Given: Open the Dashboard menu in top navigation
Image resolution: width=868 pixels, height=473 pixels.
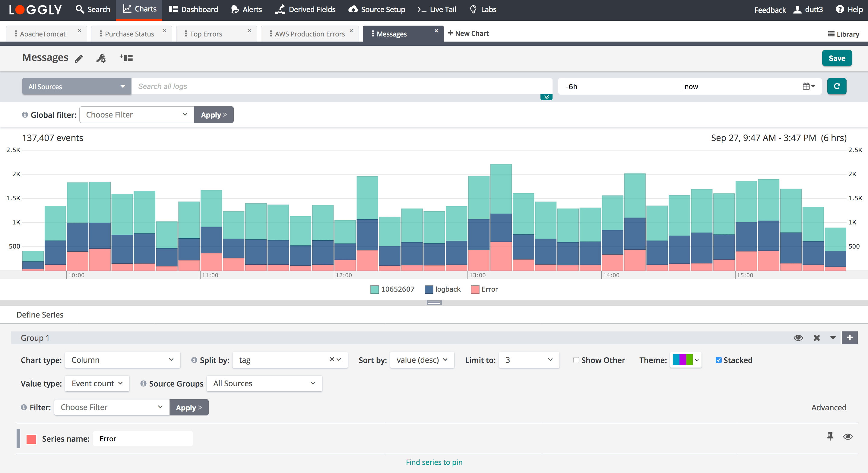Looking at the screenshot, I should click(x=193, y=9).
